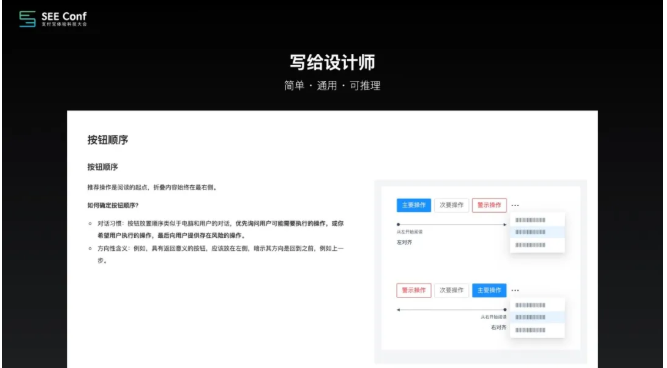This screenshot has width=667, height=368.
Task: Click the main 按钮顺序 page heading
Action: (x=108, y=140)
